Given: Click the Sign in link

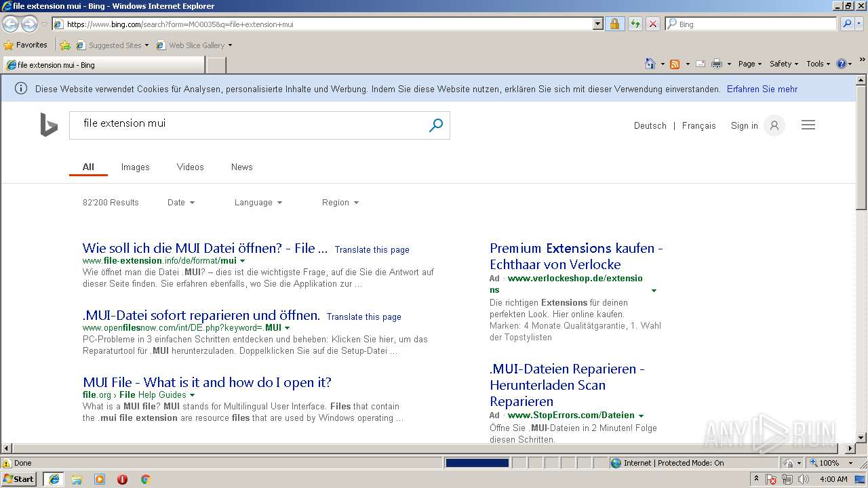Looking at the screenshot, I should (745, 125).
